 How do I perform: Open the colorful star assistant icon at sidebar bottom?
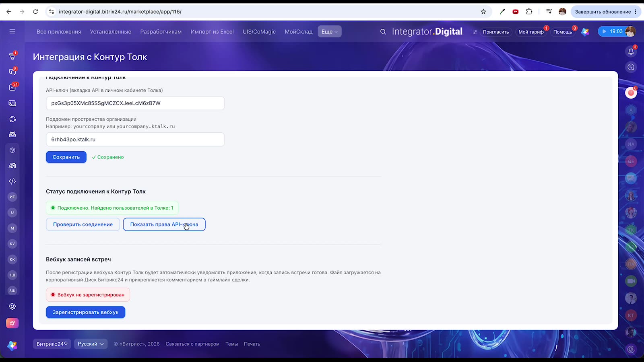[x=12, y=346]
